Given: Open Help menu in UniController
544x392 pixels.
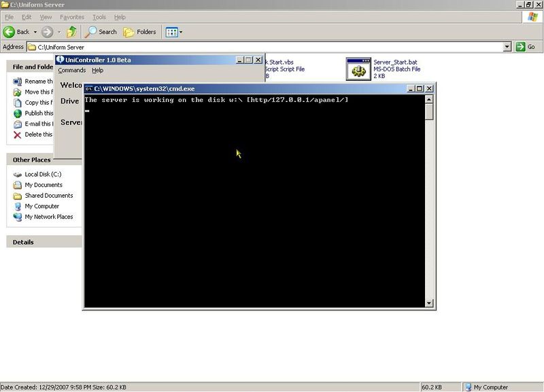Looking at the screenshot, I should pos(97,71).
